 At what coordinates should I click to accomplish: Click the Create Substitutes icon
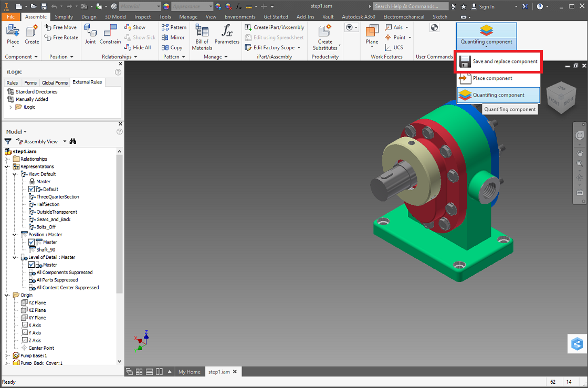pyautogui.click(x=325, y=31)
